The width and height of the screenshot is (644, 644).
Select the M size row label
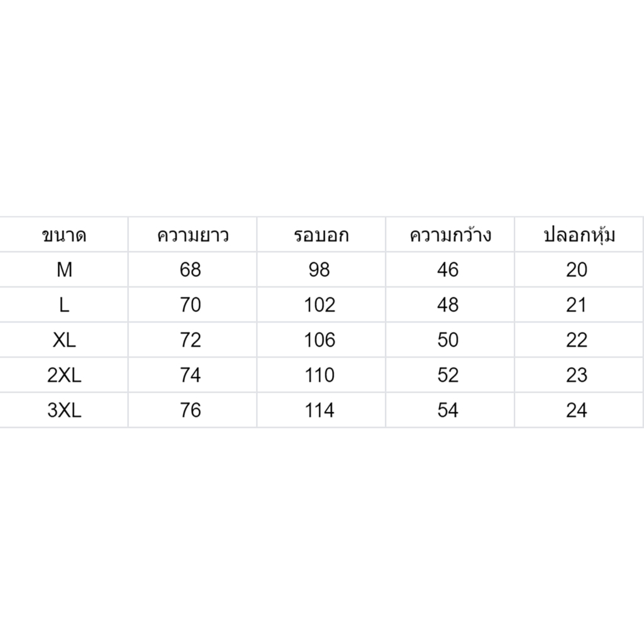pos(64,269)
